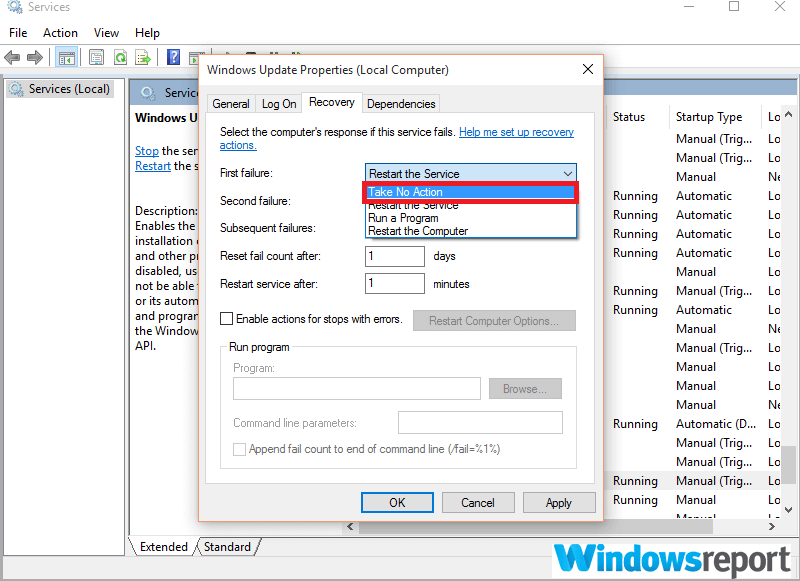Refresh the services list using toolbar icon
Viewport: 800px width, 581px height.
(120, 57)
